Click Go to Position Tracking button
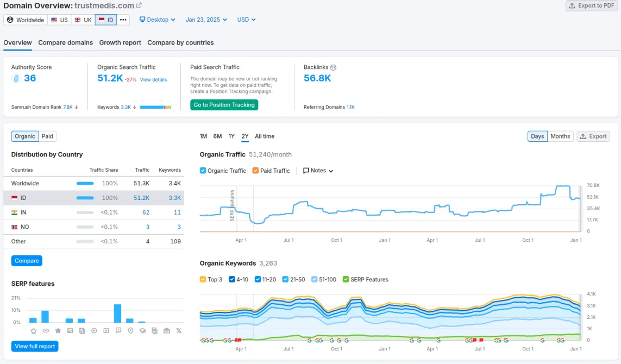 point(224,105)
